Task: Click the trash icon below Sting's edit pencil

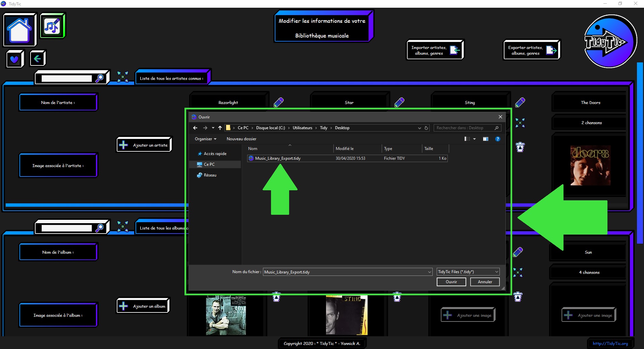Action: (520, 147)
